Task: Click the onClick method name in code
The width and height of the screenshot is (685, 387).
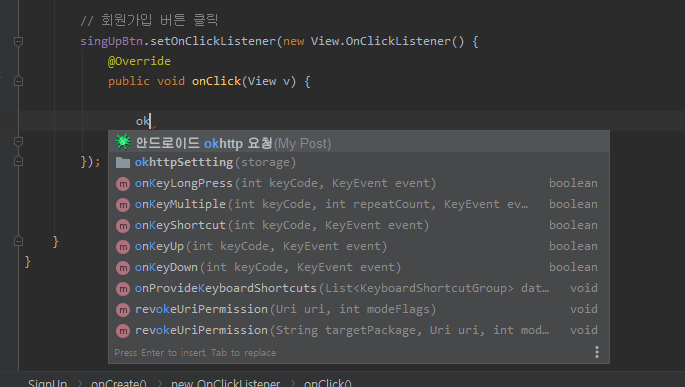Action: tap(216, 81)
